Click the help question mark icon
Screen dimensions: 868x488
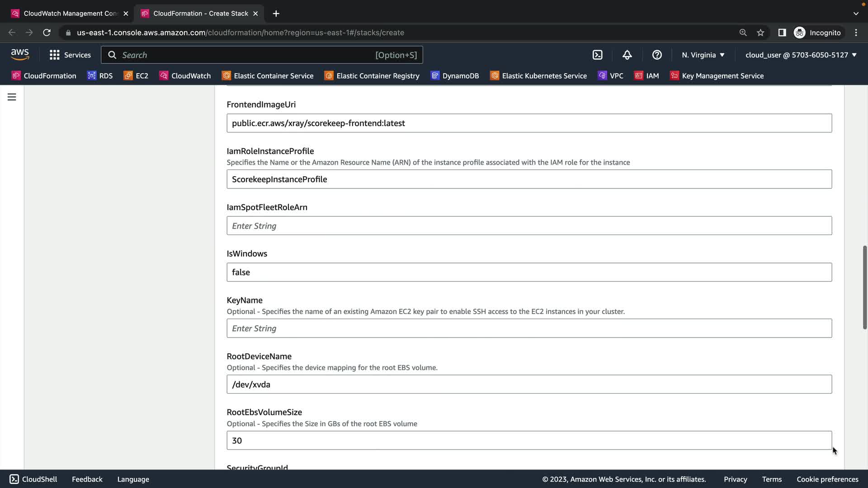coord(657,55)
